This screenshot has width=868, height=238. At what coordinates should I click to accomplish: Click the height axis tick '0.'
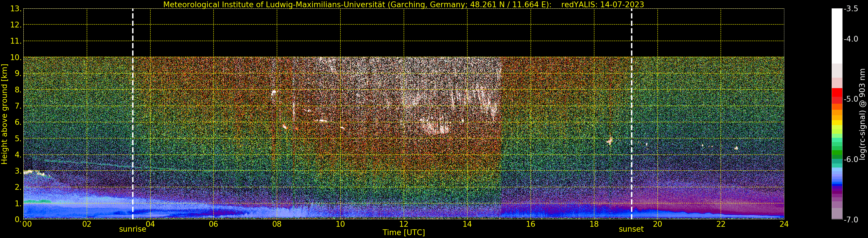(x=18, y=220)
